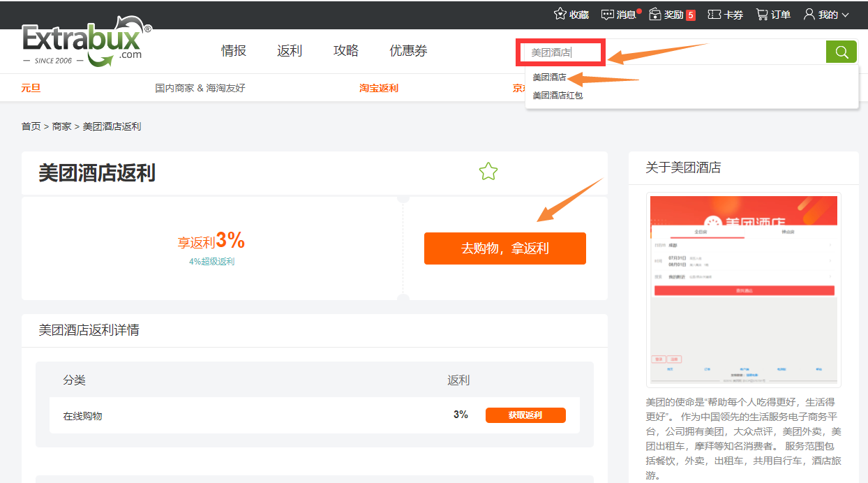The image size is (868, 483).
Task: Switch to the 优惠券 section
Action: 407,50
